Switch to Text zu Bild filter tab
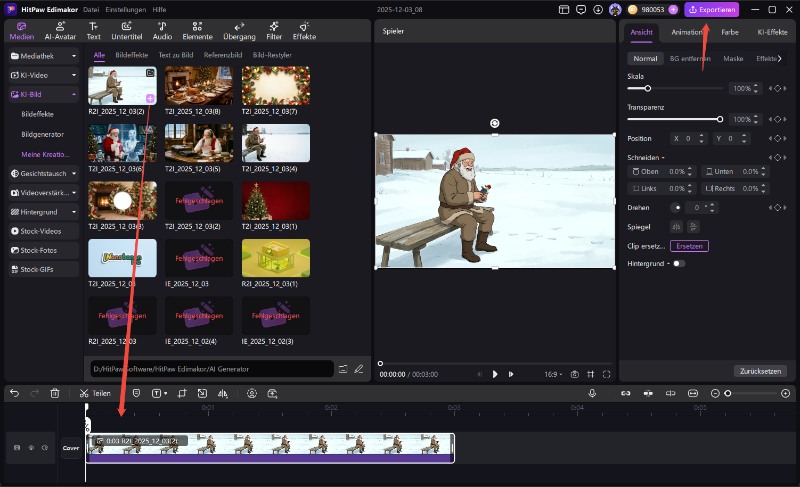Image resolution: width=800 pixels, height=487 pixels. [176, 55]
